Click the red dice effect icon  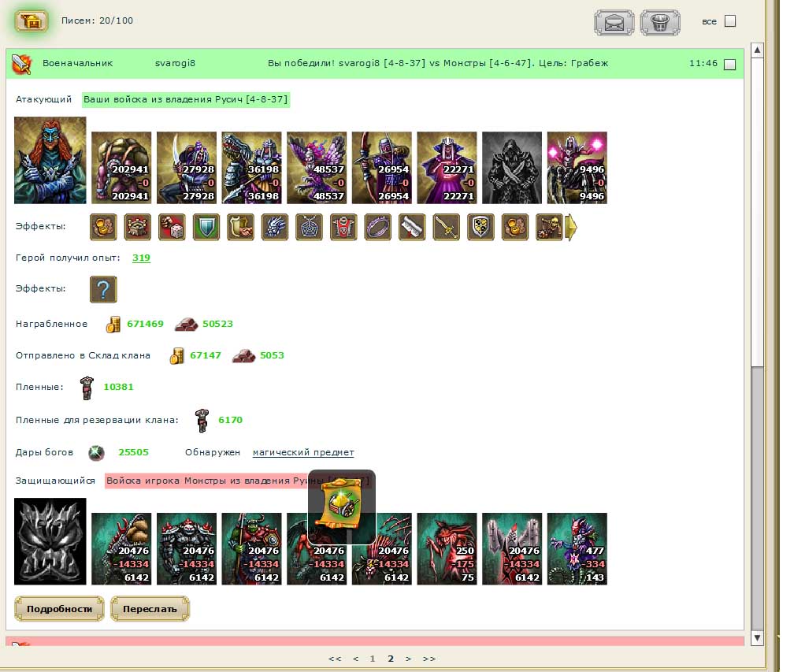[x=172, y=226]
